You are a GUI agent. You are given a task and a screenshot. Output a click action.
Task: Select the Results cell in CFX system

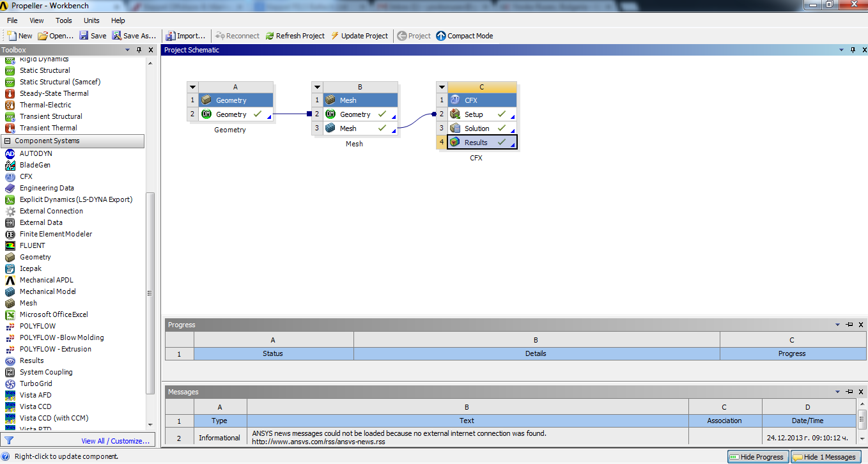click(482, 143)
